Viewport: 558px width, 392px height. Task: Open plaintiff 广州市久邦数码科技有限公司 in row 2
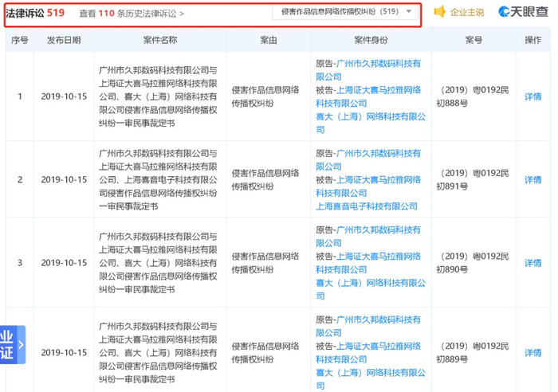(368, 159)
